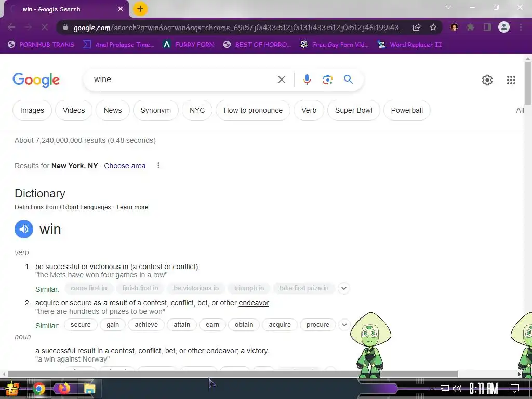Pick the Super Bowl chip
Image resolution: width=532 pixels, height=399 pixels.
[353, 110]
